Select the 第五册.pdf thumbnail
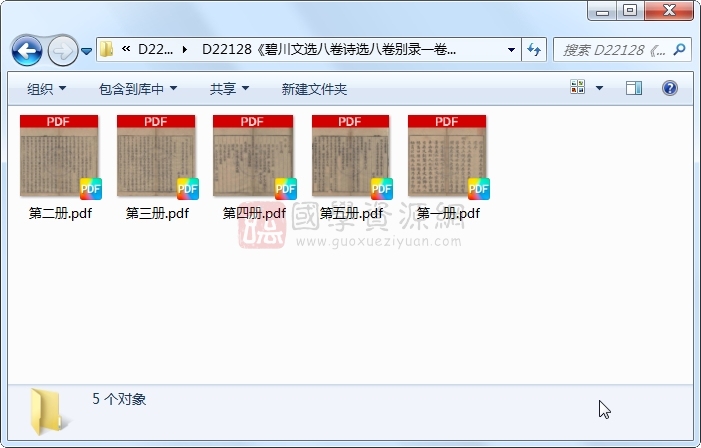The height and width of the screenshot is (448, 701). click(x=350, y=156)
